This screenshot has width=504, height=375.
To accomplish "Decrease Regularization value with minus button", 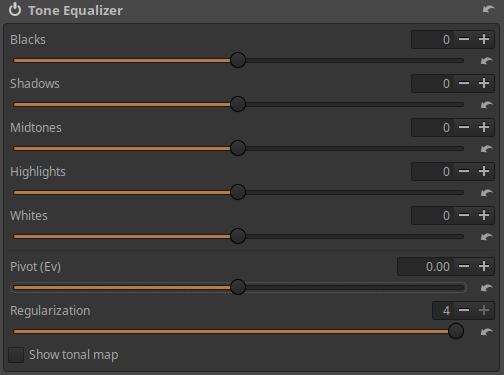I will pos(464,310).
